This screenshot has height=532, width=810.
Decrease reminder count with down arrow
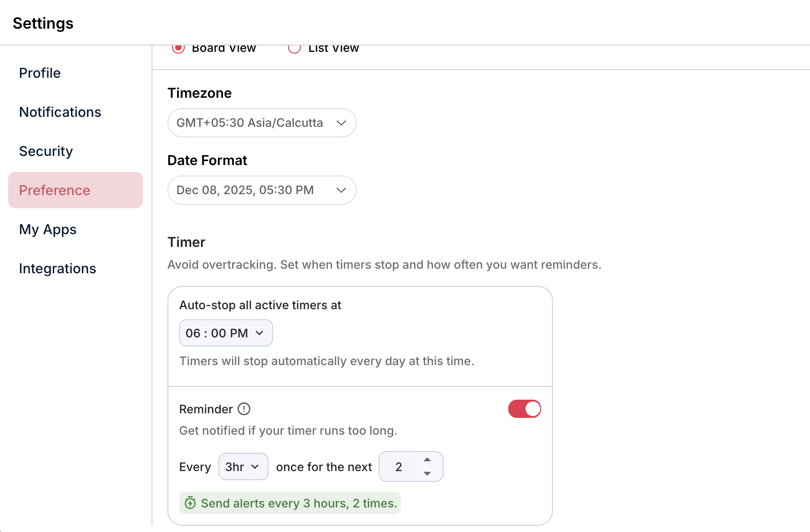click(x=427, y=473)
